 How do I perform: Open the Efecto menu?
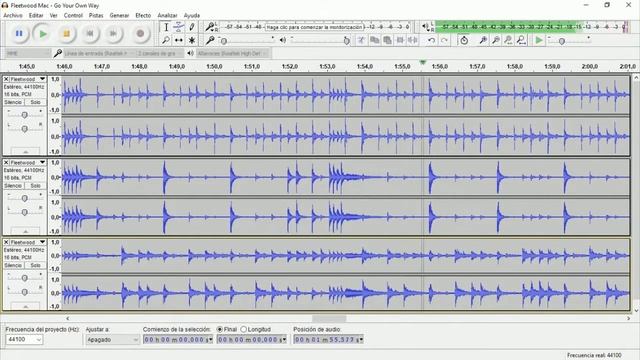[143, 15]
